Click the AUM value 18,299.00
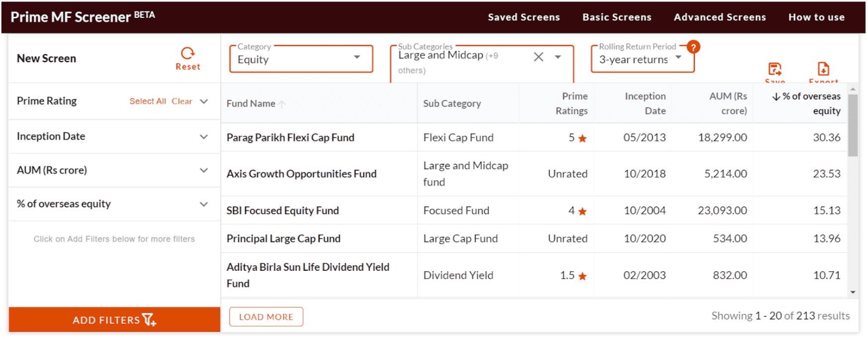868x339 pixels. 722,137
